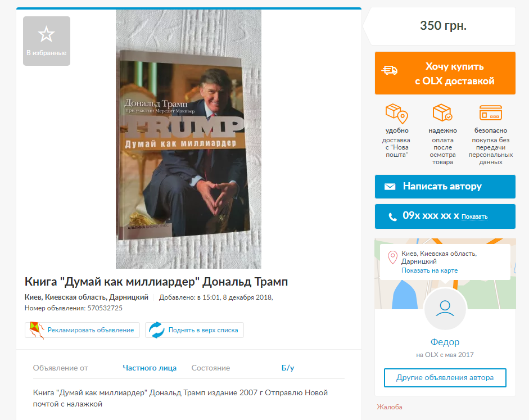Click the envelope icon on message button
This screenshot has height=420, width=529.
pos(390,187)
